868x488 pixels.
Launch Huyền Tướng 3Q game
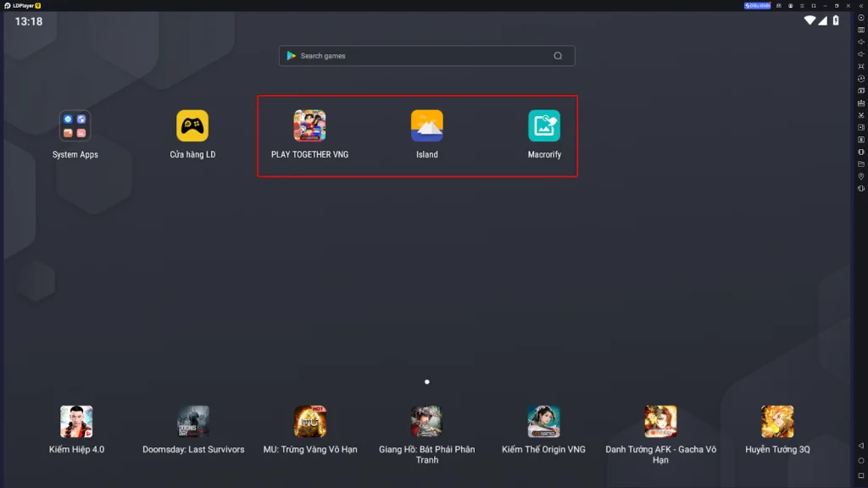(x=777, y=422)
